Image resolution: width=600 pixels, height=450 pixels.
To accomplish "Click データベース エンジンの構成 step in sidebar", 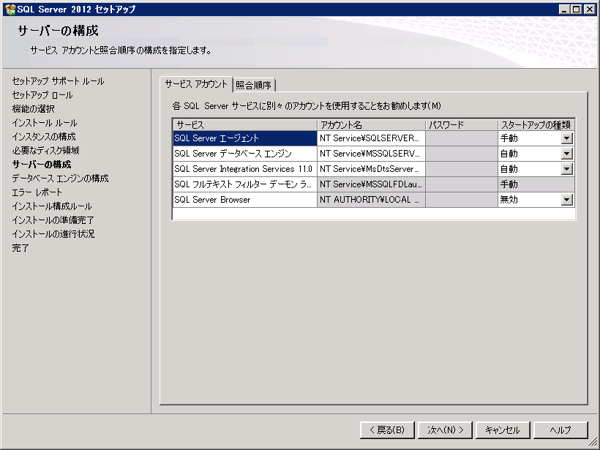I will [60, 178].
